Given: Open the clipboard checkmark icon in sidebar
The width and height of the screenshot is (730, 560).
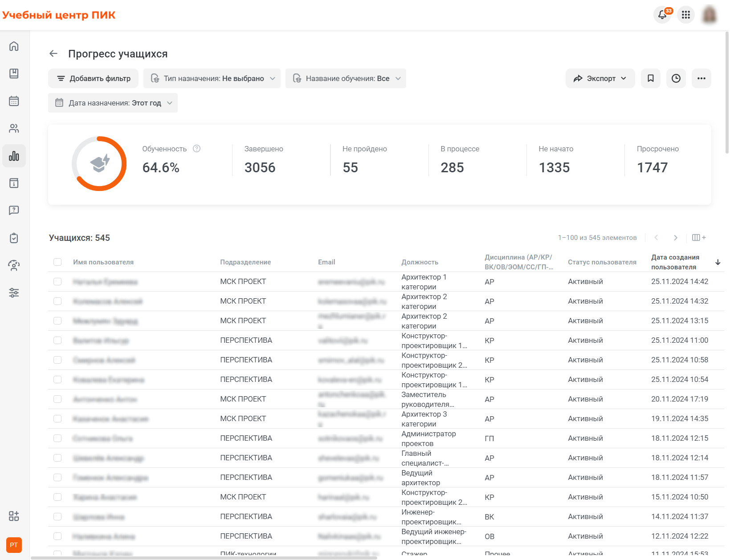Looking at the screenshot, I should click(x=14, y=238).
